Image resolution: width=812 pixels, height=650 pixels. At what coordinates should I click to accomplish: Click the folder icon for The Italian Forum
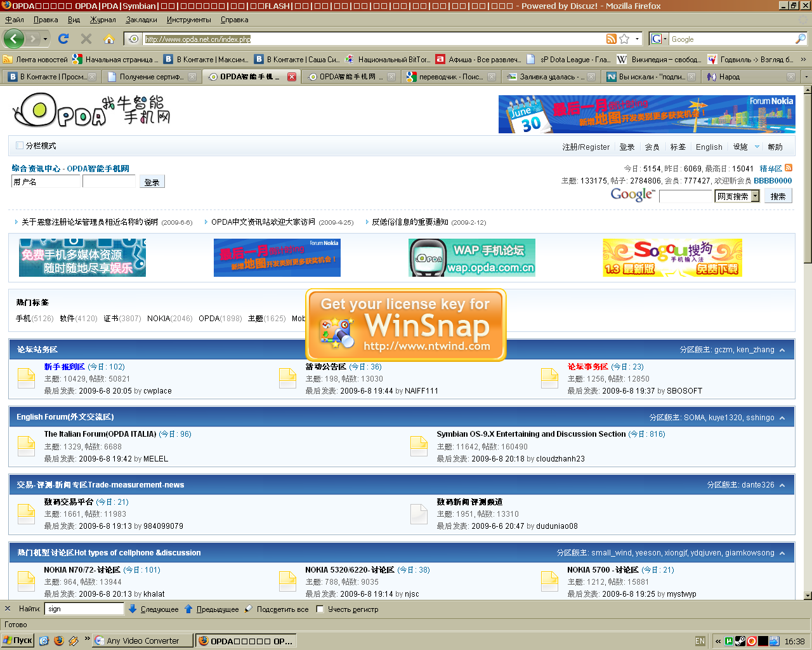click(27, 446)
